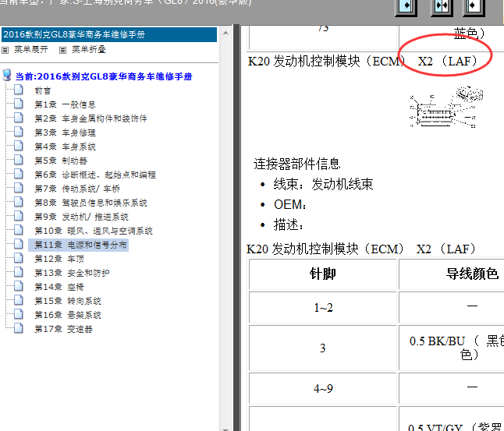Click the page icon beside 前言

pos(19,90)
